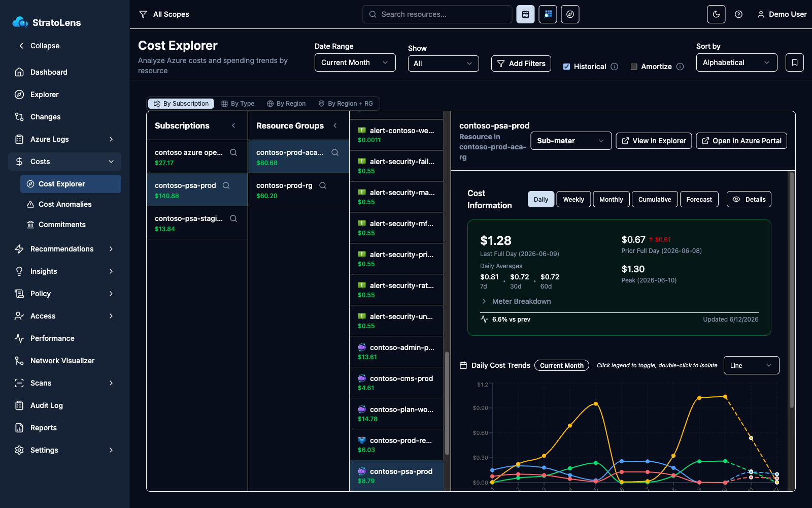
Task: Select the Cumulative cost view
Action: pyautogui.click(x=655, y=199)
